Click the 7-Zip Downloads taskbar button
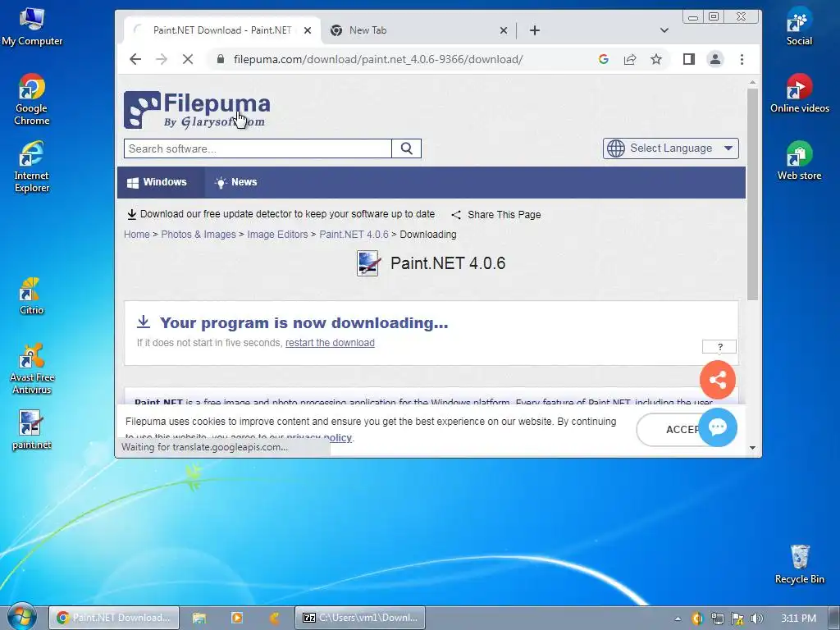This screenshot has width=840, height=630. coord(360,618)
